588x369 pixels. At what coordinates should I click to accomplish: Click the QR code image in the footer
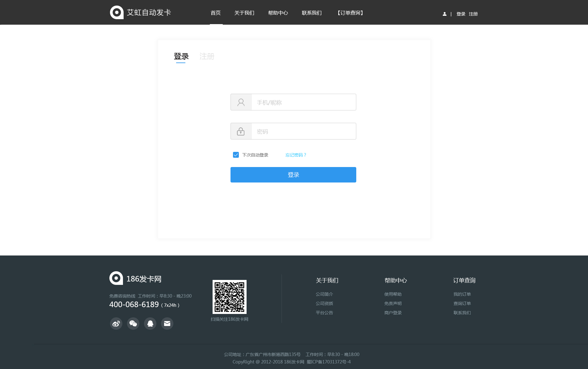[x=229, y=297]
